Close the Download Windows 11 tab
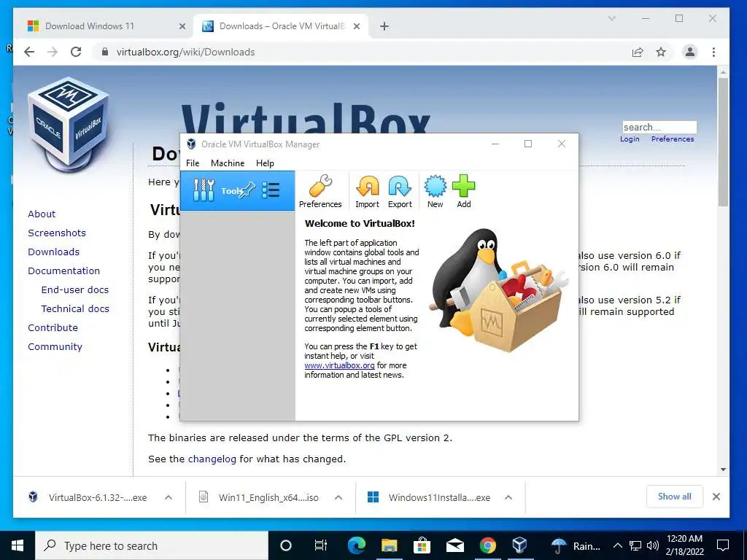747x560 pixels. (x=182, y=26)
